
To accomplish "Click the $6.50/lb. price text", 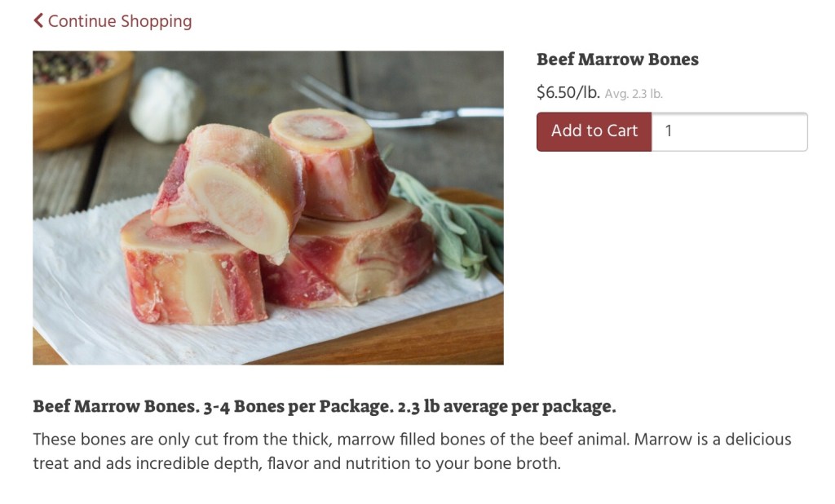I will tap(568, 93).
